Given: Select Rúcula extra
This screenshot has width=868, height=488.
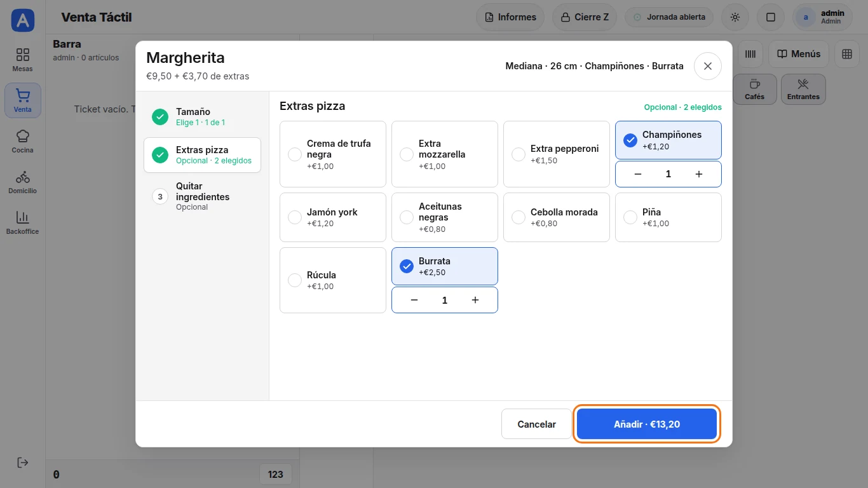Looking at the screenshot, I should 333,280.
